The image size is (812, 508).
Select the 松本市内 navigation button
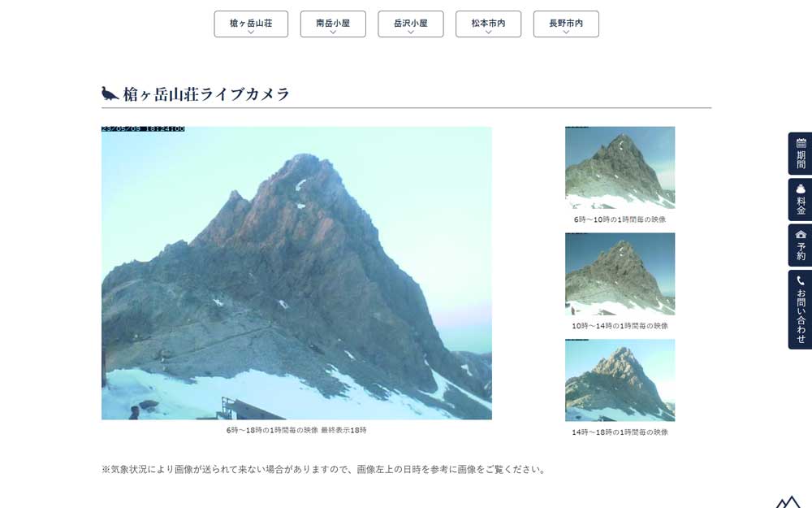(488, 24)
